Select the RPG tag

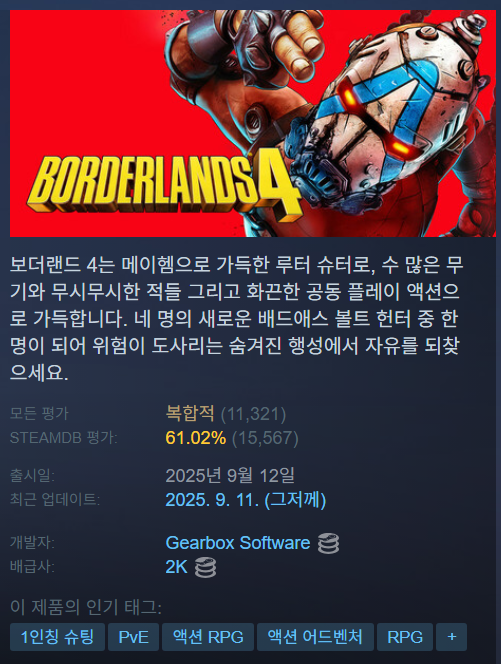[x=405, y=636]
